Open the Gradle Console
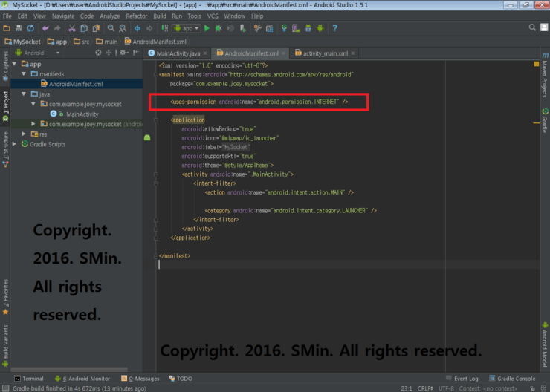550x392 pixels. pyautogui.click(x=513, y=379)
